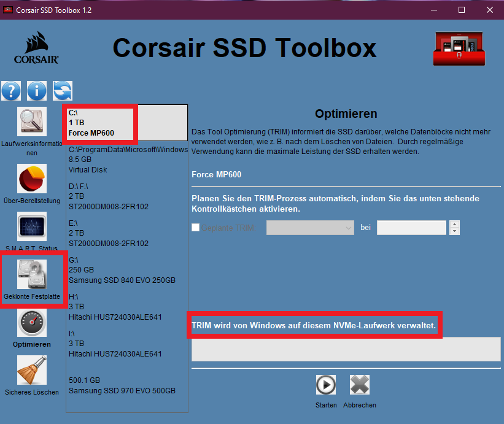Cancel with the Abbrechen button
This screenshot has width=504, height=424.
click(x=360, y=385)
